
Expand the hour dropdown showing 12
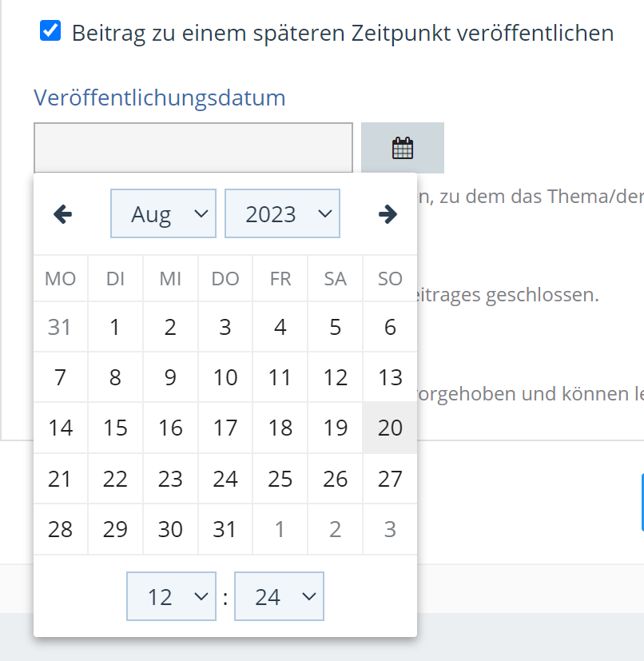[x=171, y=596]
